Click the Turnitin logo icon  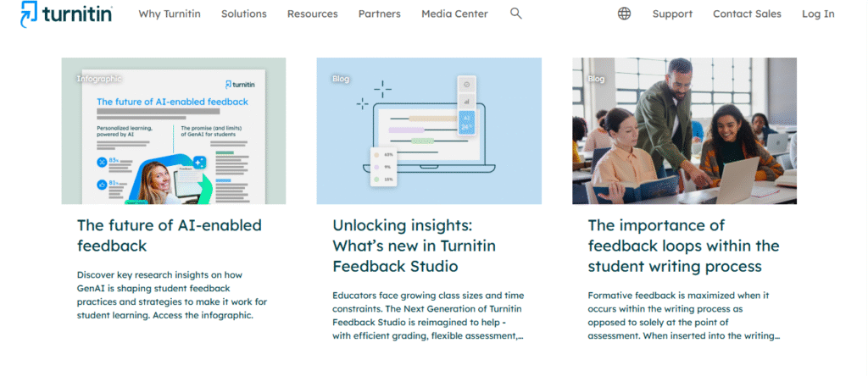(29, 14)
